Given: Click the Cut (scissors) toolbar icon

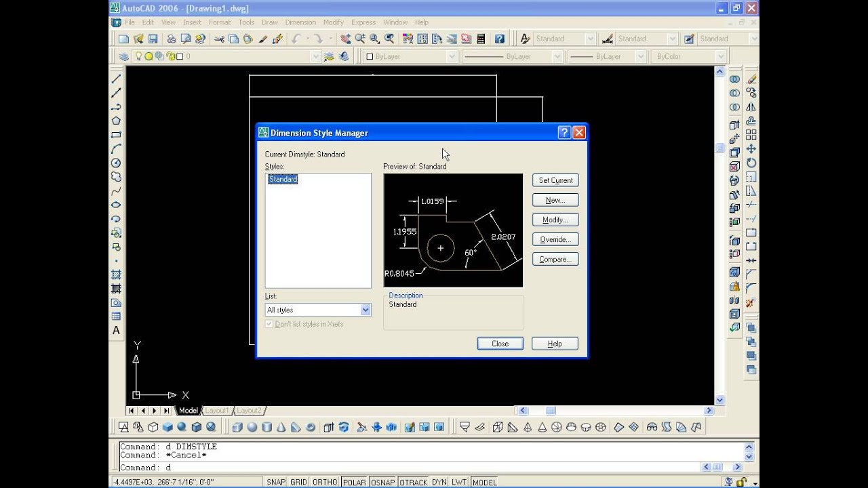Looking at the screenshot, I should tap(219, 39).
